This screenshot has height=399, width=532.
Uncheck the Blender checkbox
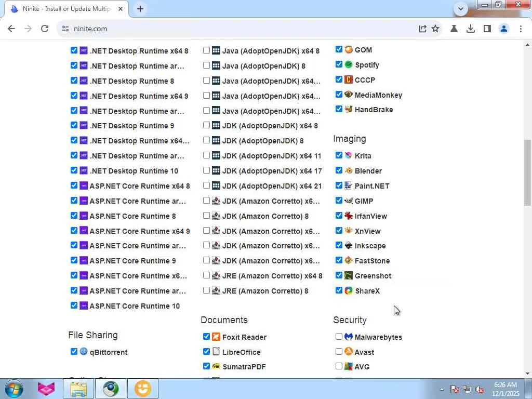click(339, 170)
